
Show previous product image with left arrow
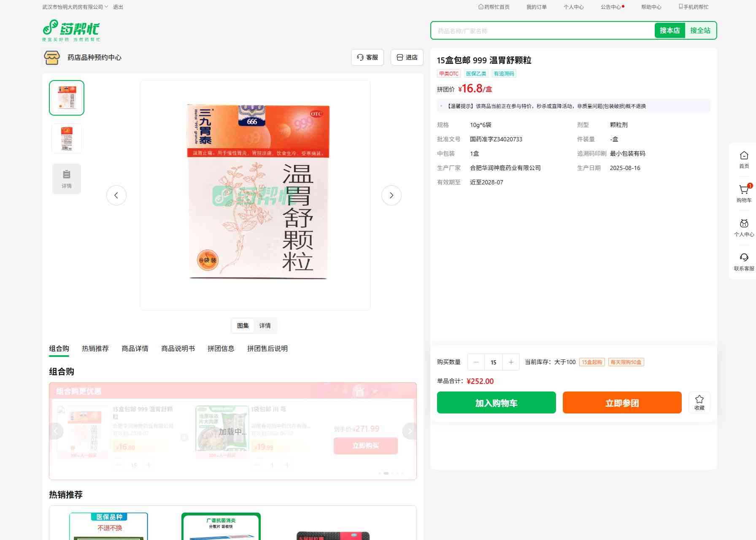pos(116,195)
